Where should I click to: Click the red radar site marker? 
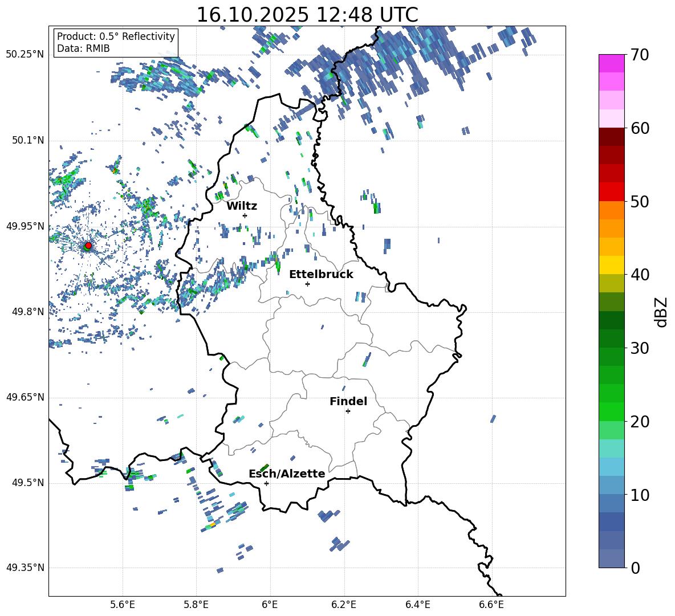[x=88, y=246]
